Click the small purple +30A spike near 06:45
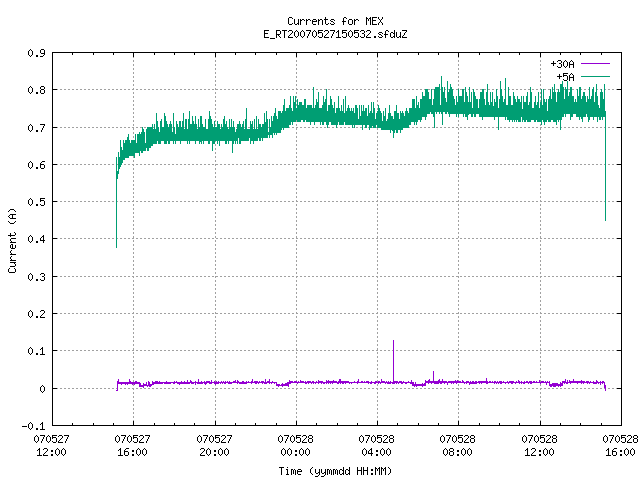This screenshot has width=640, height=480. coord(433,376)
